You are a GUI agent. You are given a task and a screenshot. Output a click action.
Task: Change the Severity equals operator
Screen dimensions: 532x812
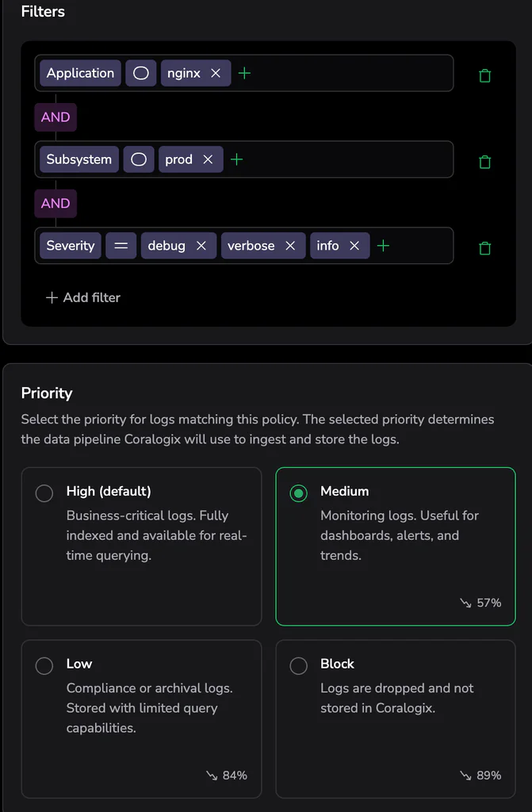[121, 246]
